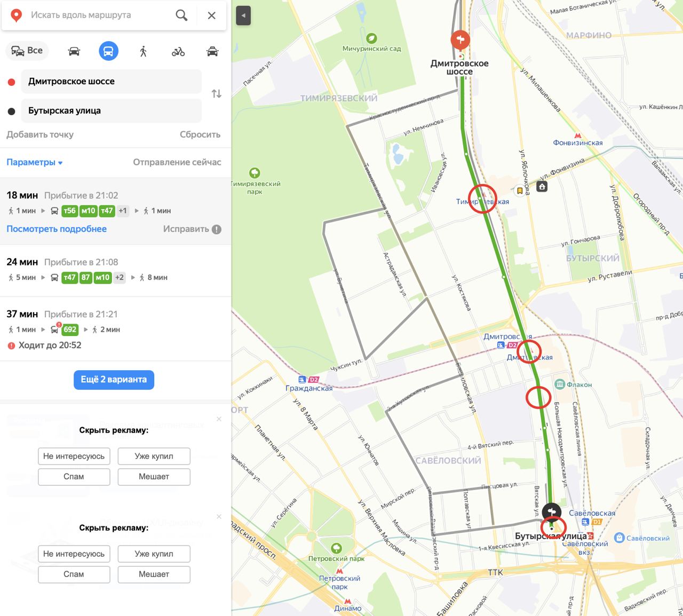The width and height of the screenshot is (683, 616).
Task: Click Исправить report button
Action: (192, 229)
